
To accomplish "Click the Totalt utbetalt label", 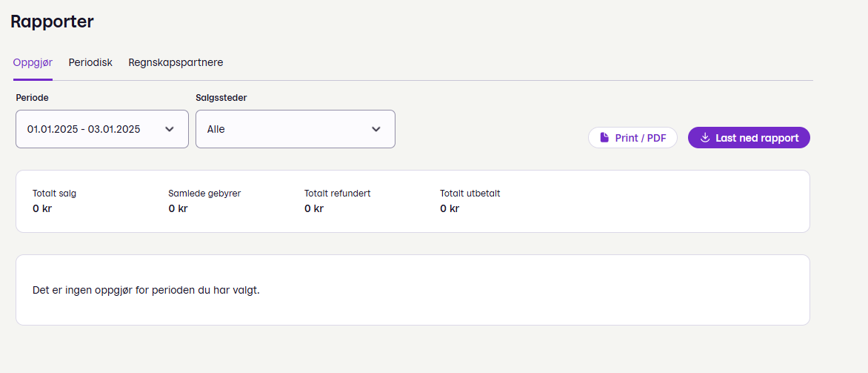I will (470, 194).
